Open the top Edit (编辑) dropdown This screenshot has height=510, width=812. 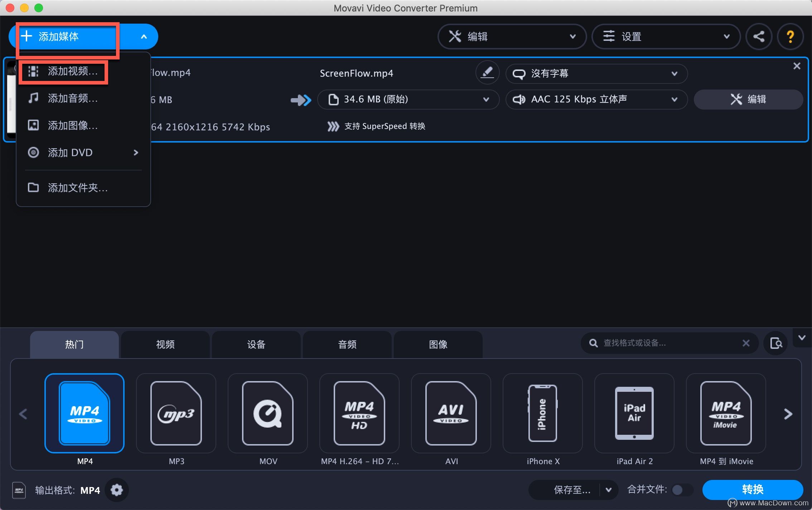(512, 37)
